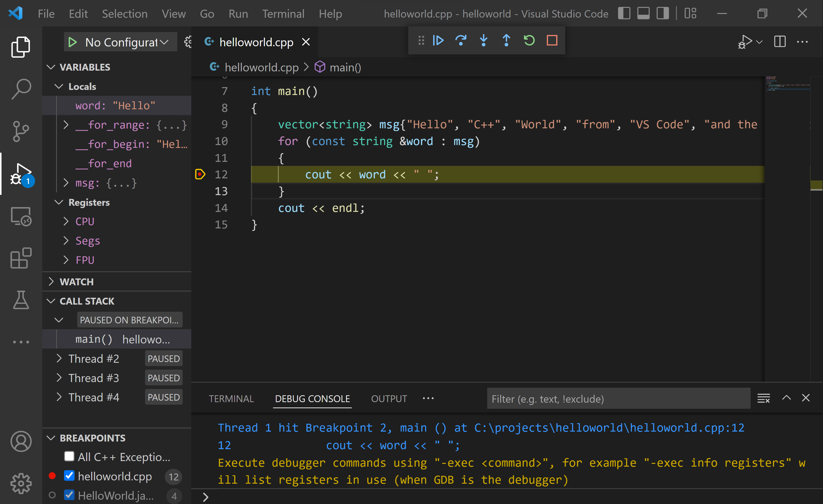Click the debug console filter input field
The height and width of the screenshot is (504, 823).
click(x=617, y=399)
